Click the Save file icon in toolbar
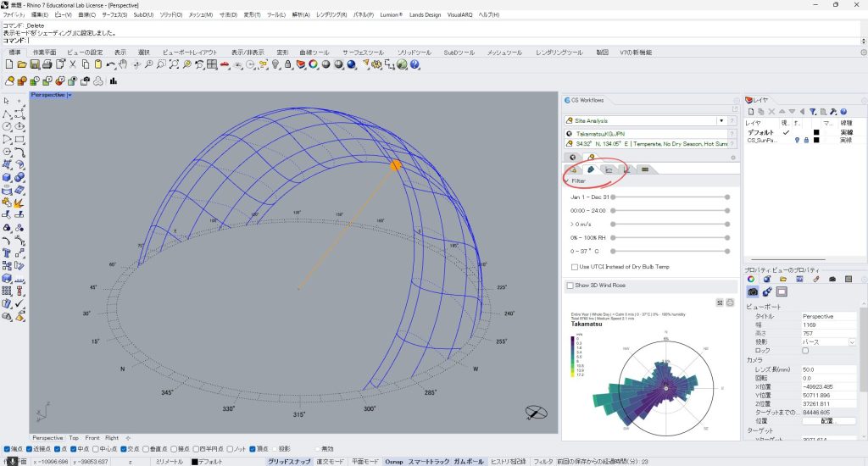Viewport: 868px width, 466px height. 36,64
